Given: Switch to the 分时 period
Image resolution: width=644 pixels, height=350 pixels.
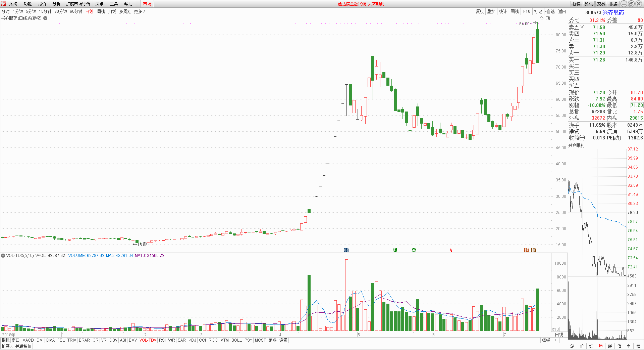Looking at the screenshot, I should pos(6,11).
